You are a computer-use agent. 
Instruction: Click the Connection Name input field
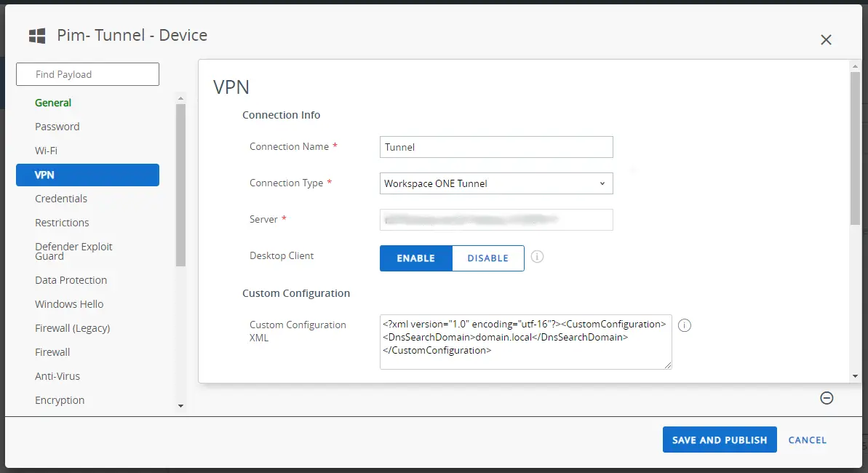(x=496, y=147)
